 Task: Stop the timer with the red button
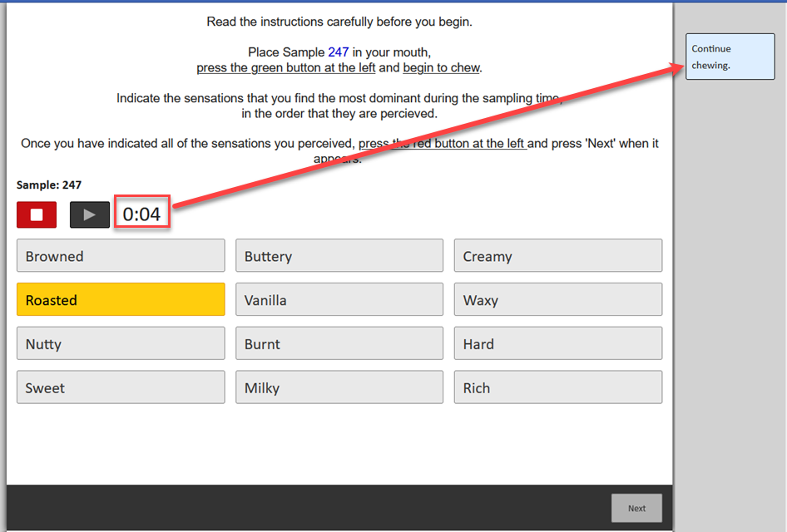point(37,214)
